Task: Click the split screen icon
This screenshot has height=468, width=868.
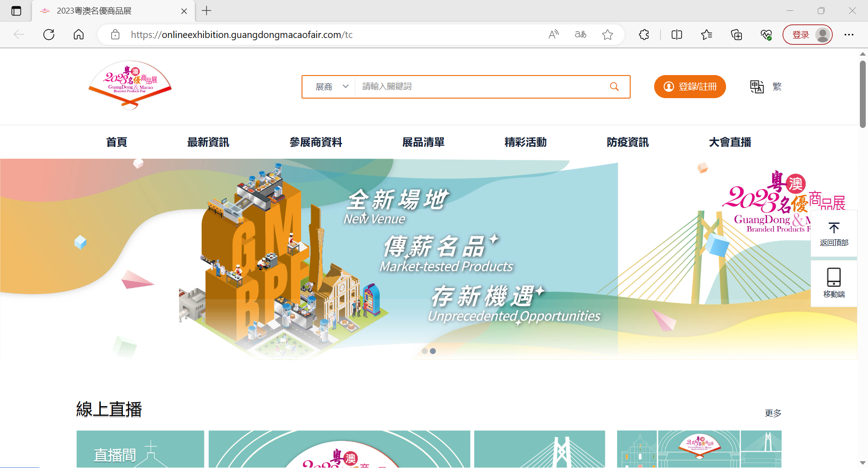Action: [676, 35]
